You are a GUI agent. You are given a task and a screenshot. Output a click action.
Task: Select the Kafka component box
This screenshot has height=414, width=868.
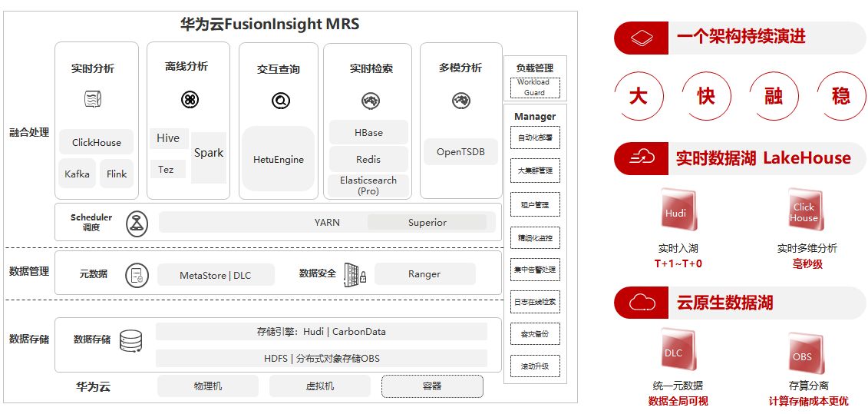[77, 174]
